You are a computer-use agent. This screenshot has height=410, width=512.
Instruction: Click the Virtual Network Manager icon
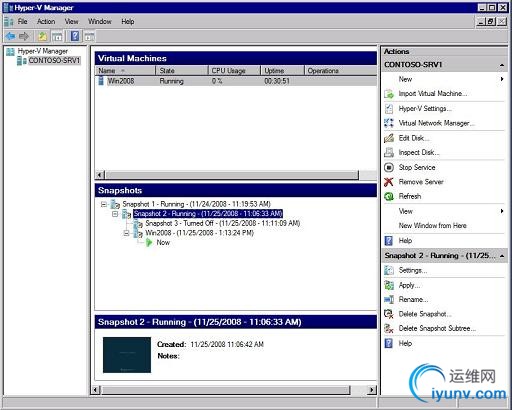coord(389,123)
